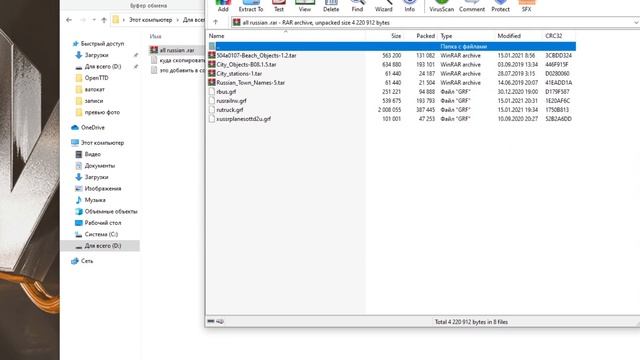Sort Explorer files by 'Имя' column
640x360 pixels.
156,36
